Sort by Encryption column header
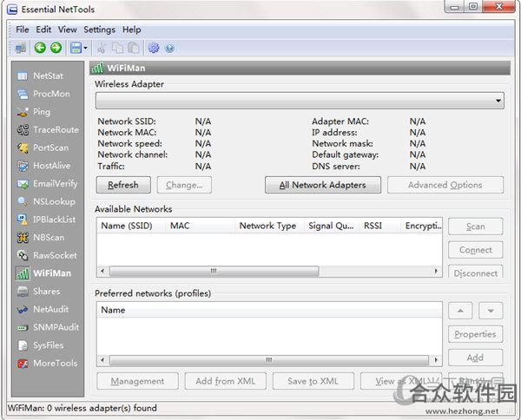 422,226
